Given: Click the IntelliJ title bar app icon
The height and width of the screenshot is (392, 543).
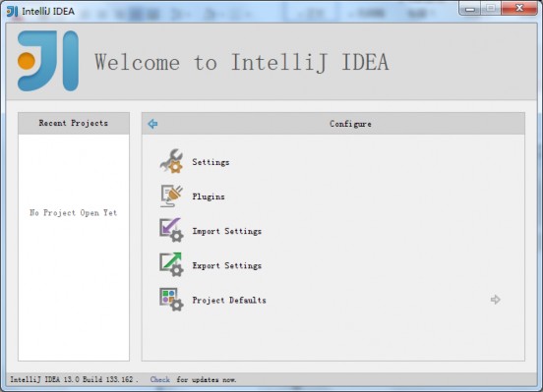Looking at the screenshot, I should [x=13, y=11].
